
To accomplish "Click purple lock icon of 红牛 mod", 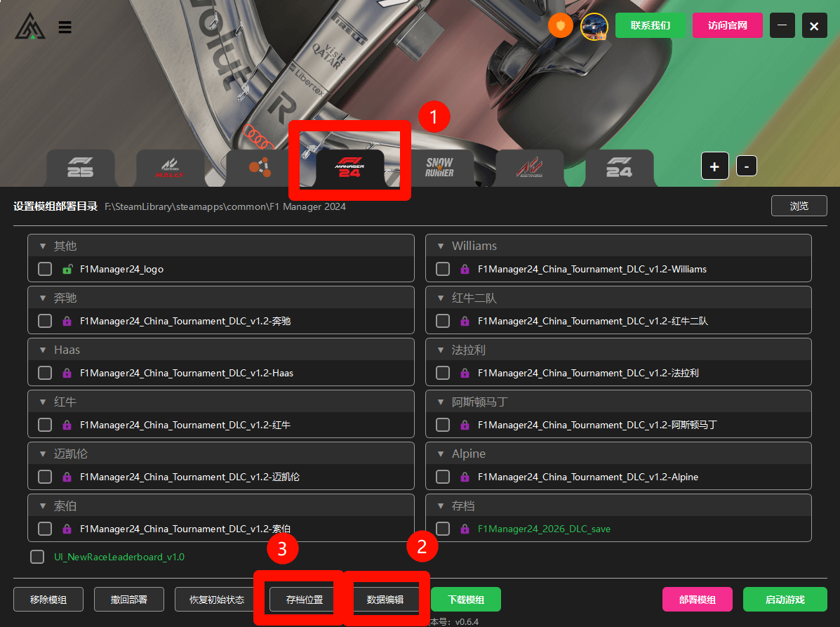I will 67,425.
